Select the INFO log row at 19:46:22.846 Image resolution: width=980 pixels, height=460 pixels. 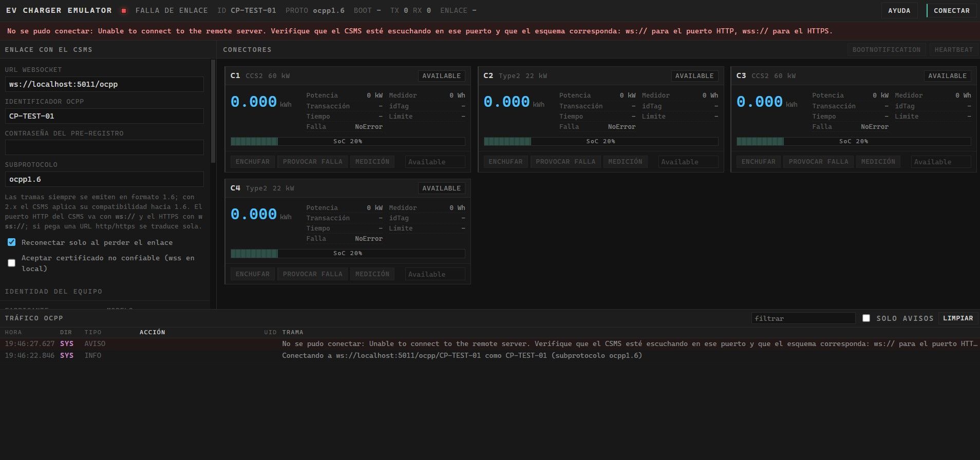tap(490, 356)
